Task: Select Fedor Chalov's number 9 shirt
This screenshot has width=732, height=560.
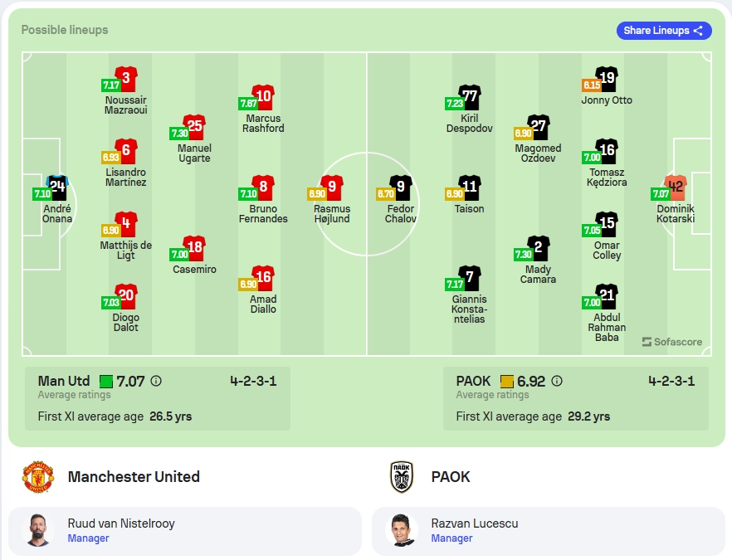Action: [401, 187]
